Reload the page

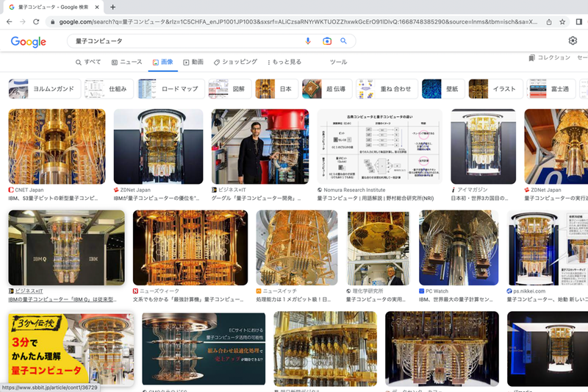click(36, 22)
